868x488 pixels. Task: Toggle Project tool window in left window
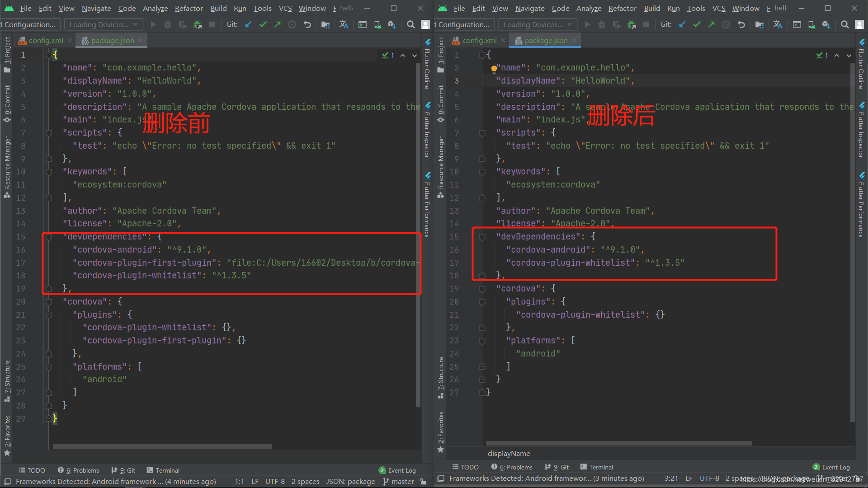[7, 54]
